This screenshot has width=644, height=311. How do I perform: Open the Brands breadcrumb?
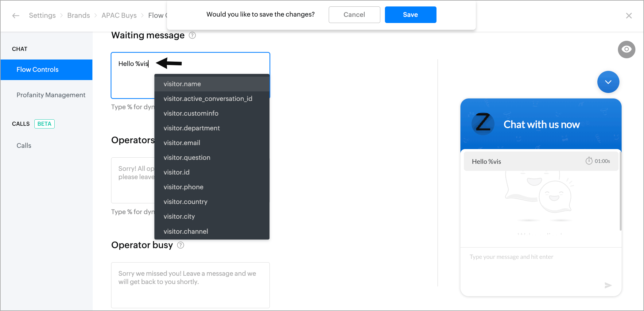pos(79,15)
